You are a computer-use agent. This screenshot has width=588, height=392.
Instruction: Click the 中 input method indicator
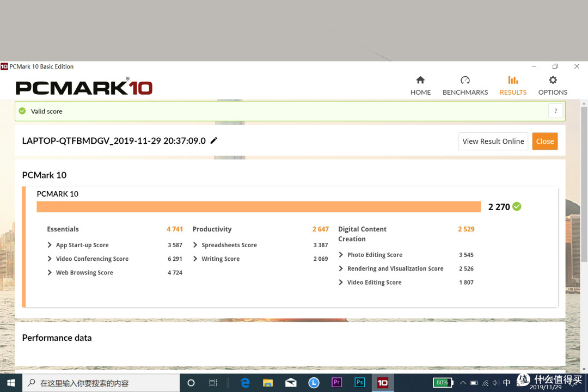(507, 383)
